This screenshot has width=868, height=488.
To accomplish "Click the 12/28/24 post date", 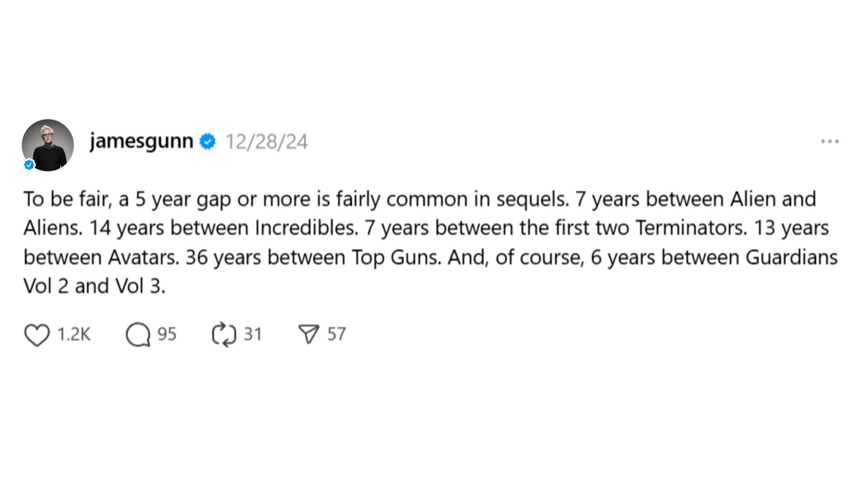I will (266, 141).
